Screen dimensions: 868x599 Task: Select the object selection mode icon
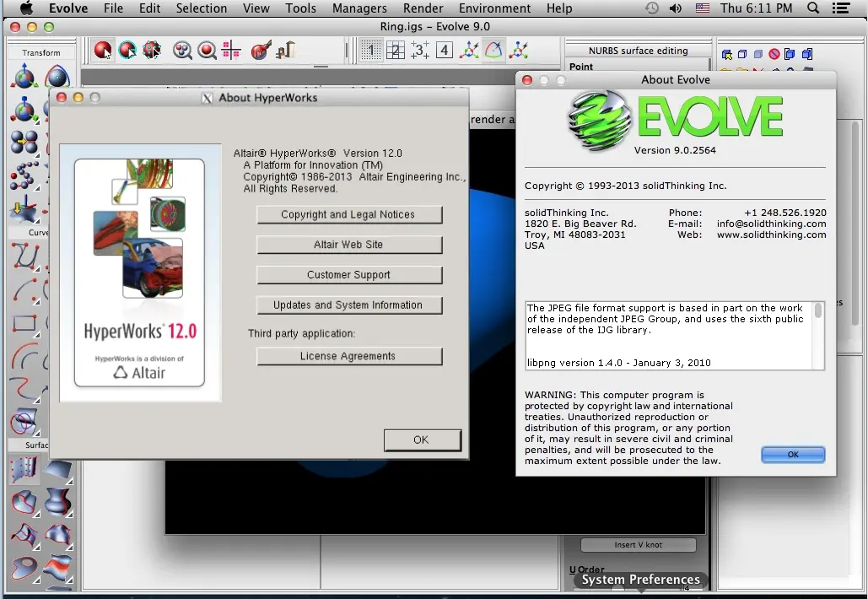(x=102, y=51)
